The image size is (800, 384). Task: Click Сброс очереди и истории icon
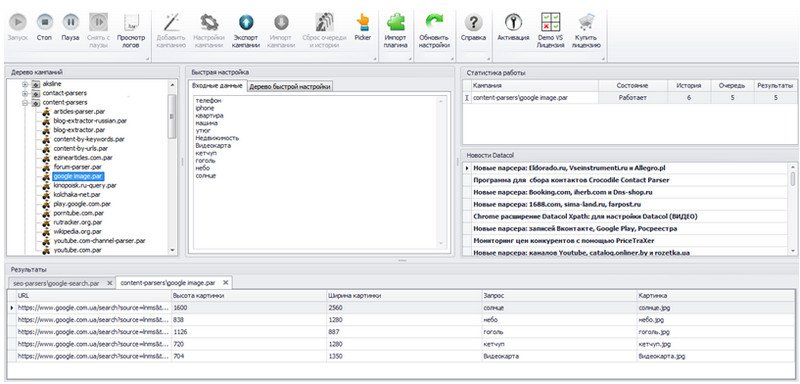tap(324, 22)
